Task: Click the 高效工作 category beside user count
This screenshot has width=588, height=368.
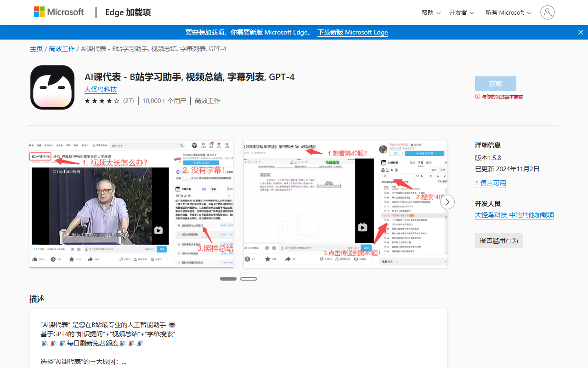Action: pyautogui.click(x=208, y=101)
